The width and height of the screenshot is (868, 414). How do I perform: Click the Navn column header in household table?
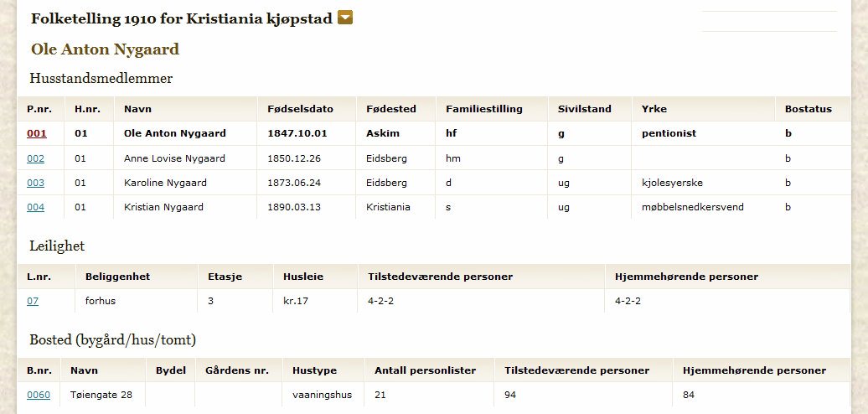coord(138,109)
